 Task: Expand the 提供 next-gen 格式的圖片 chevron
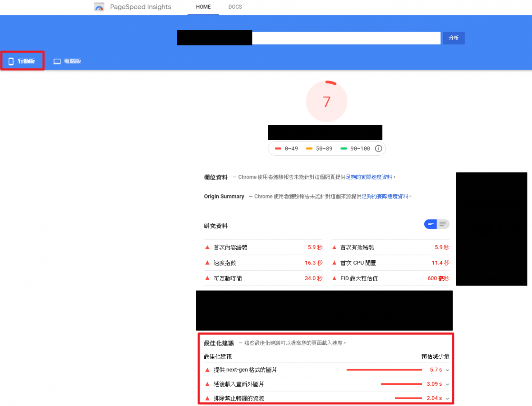pyautogui.click(x=447, y=370)
